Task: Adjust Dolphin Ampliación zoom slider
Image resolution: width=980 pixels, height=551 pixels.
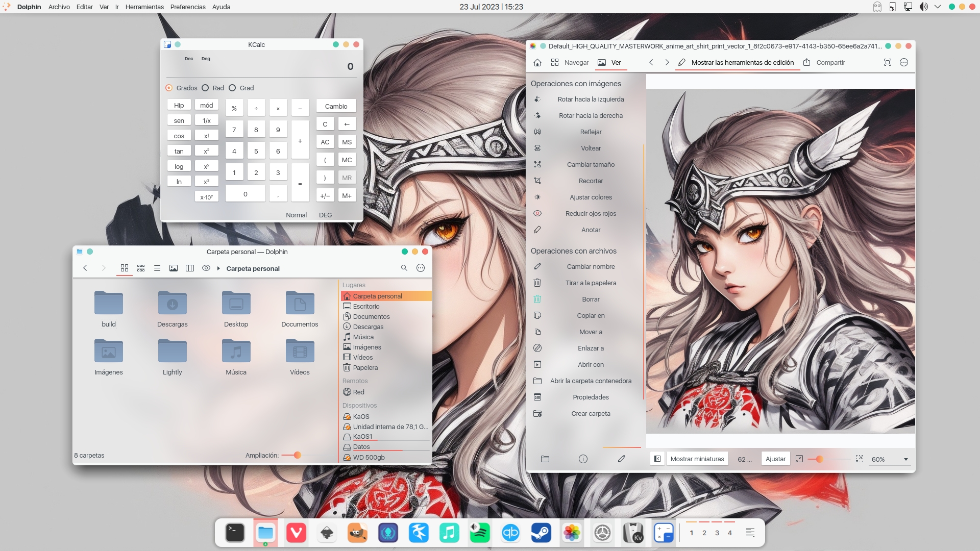Action: tap(297, 455)
